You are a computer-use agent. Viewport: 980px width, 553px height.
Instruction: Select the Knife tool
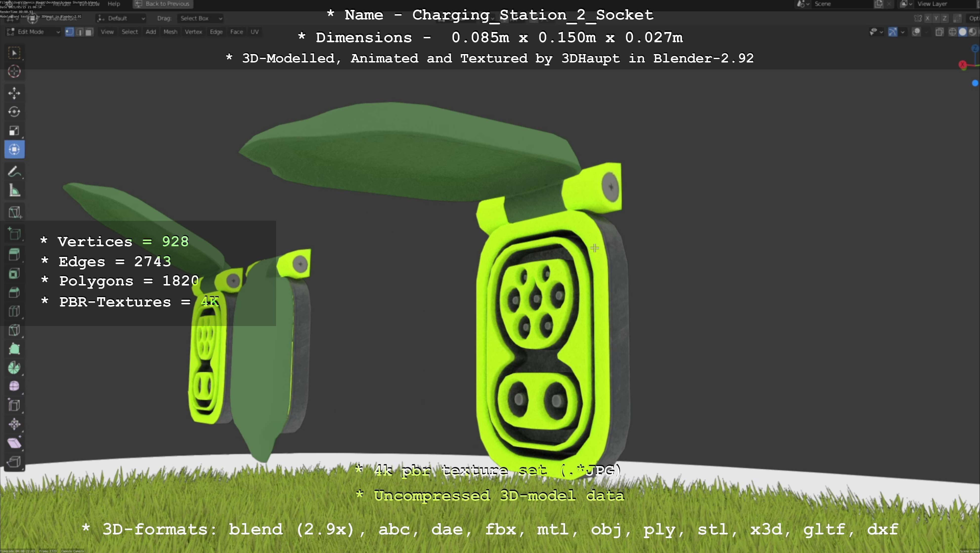coord(14,330)
